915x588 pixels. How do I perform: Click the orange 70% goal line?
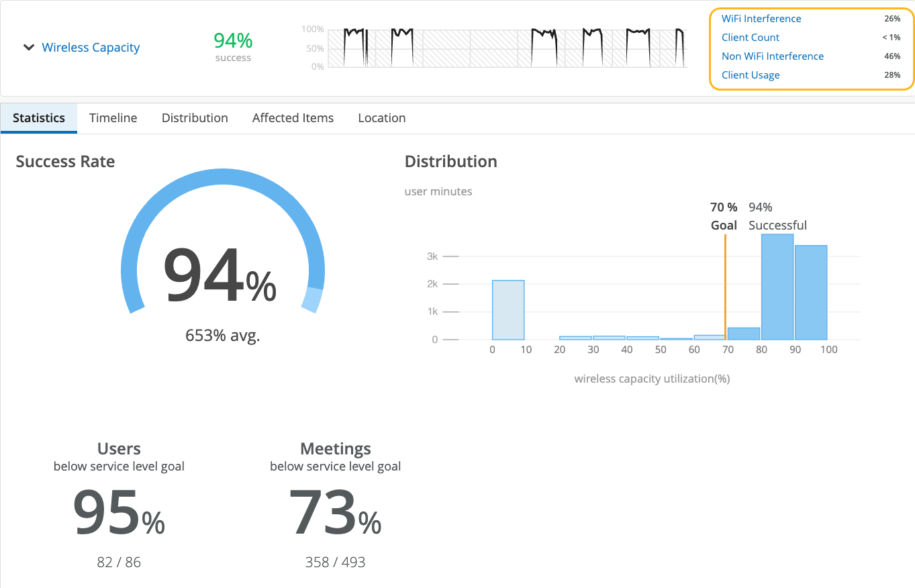pyautogui.click(x=725, y=289)
